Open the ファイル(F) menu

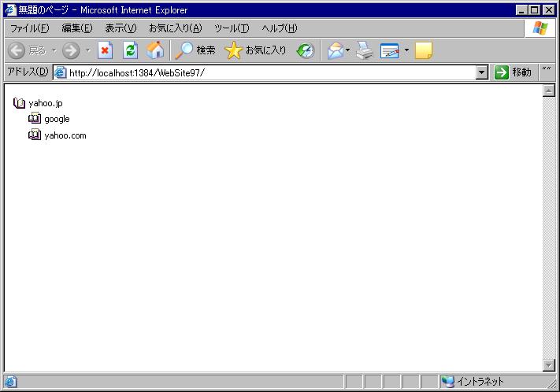tap(29, 28)
